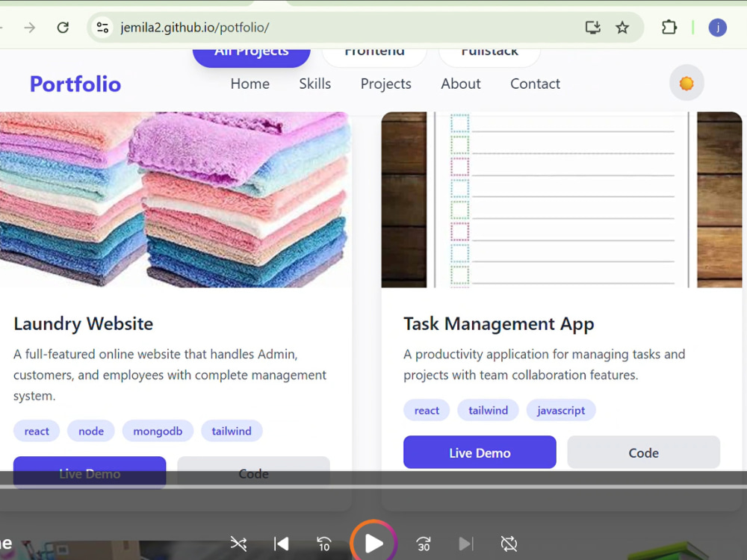The width and height of the screenshot is (747, 560).
Task: Open Live Demo for Laundry Website
Action: [90, 473]
